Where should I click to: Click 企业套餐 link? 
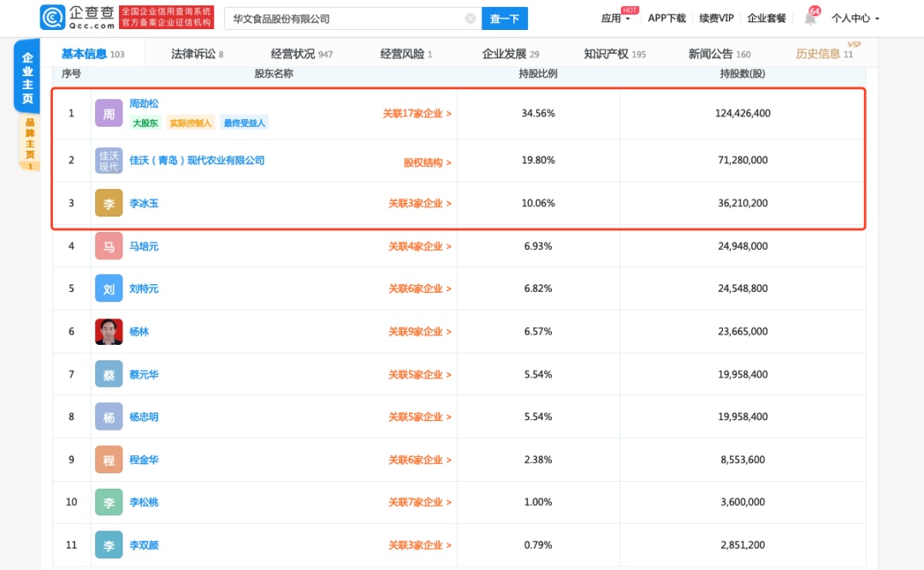(766, 18)
